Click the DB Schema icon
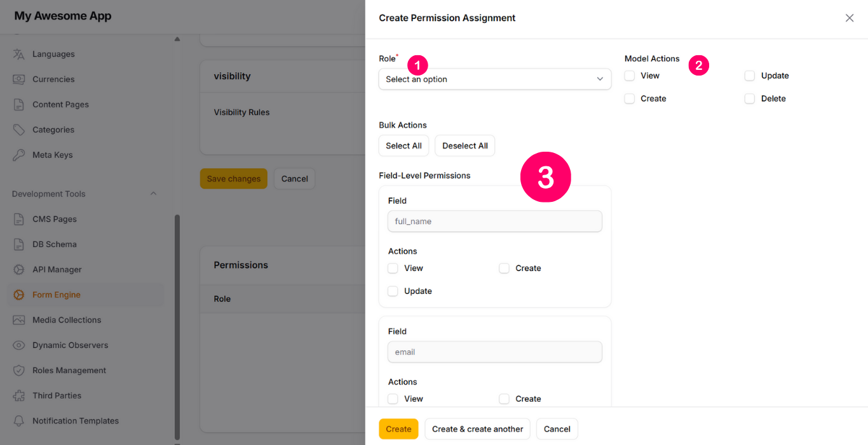The width and height of the screenshot is (868, 445). (19, 244)
